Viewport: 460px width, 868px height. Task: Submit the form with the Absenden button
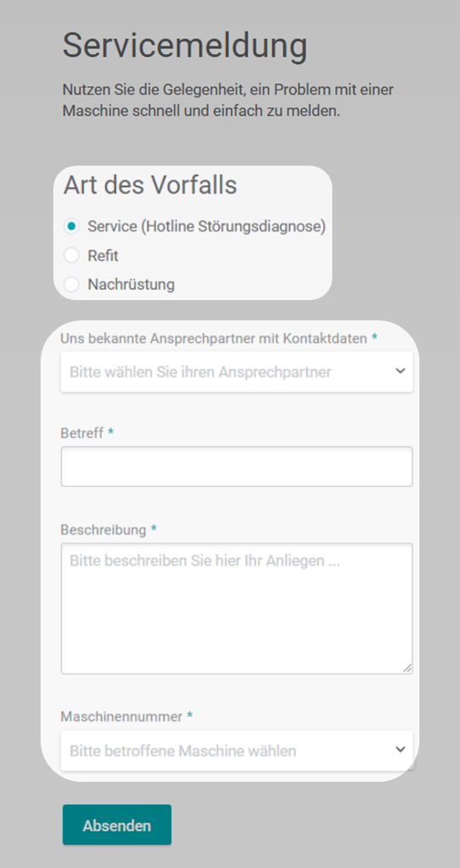point(117,825)
